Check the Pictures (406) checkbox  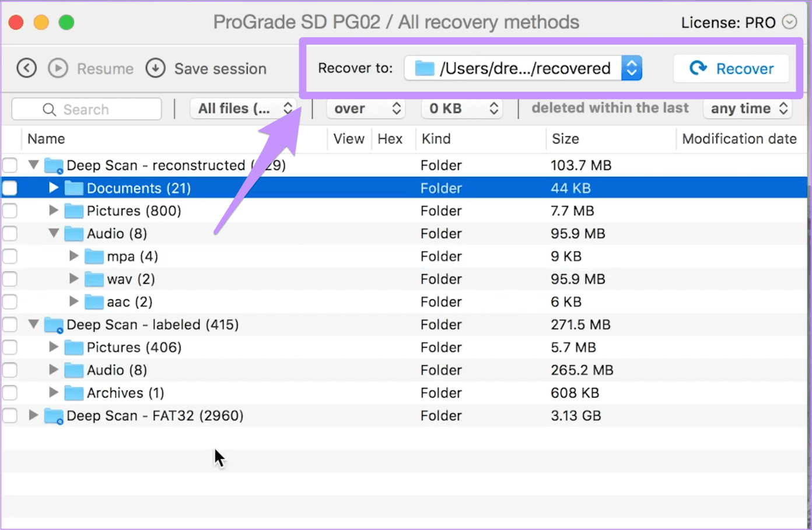pos(10,348)
